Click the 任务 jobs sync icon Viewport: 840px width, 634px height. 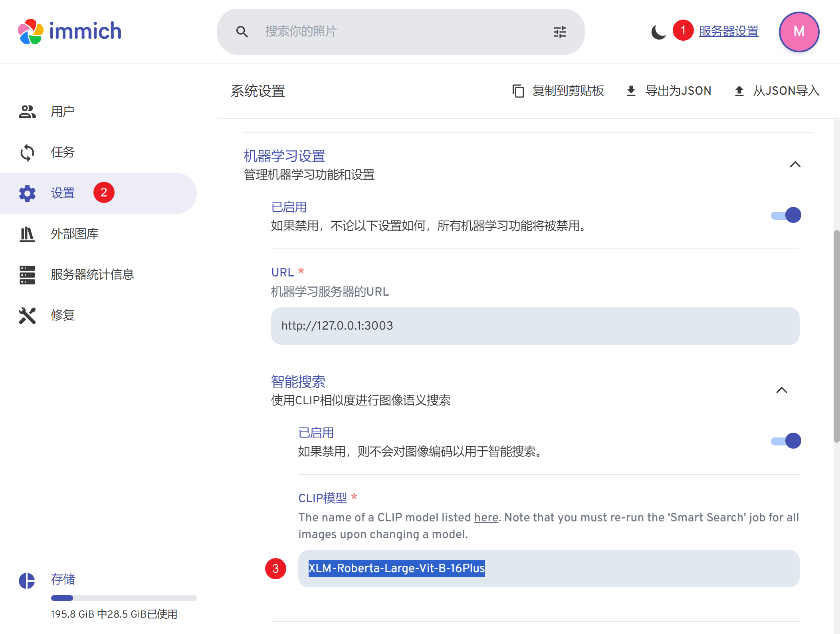(x=27, y=153)
